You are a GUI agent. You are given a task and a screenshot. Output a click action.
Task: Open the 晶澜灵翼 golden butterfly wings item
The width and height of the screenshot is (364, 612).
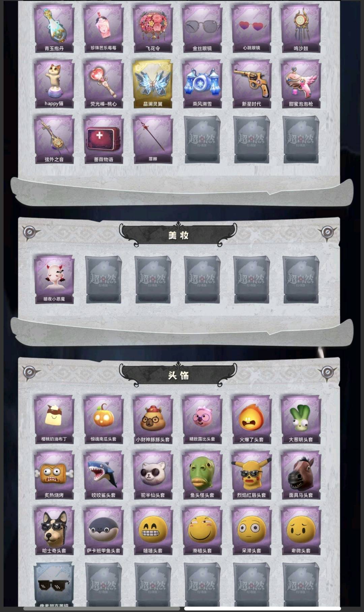pyautogui.click(x=153, y=84)
